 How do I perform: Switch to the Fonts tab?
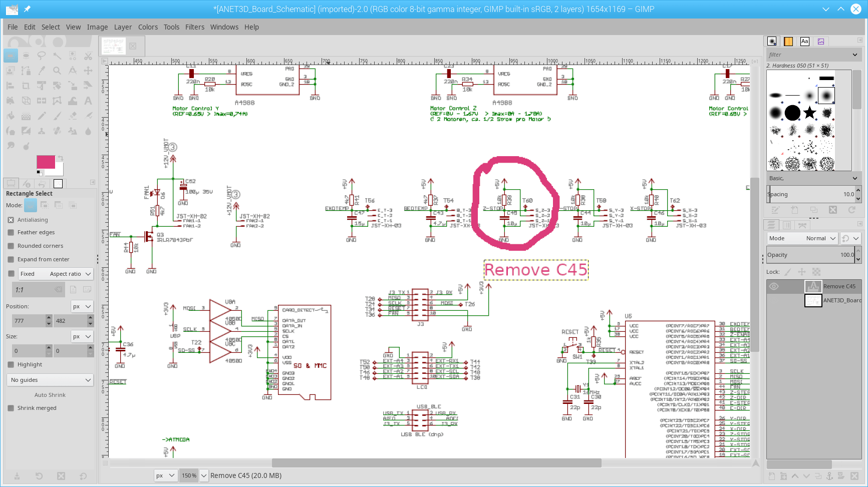tap(805, 41)
